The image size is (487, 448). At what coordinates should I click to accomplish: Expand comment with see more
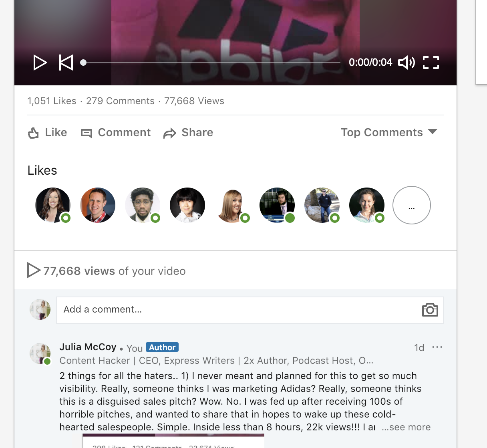pos(406,427)
